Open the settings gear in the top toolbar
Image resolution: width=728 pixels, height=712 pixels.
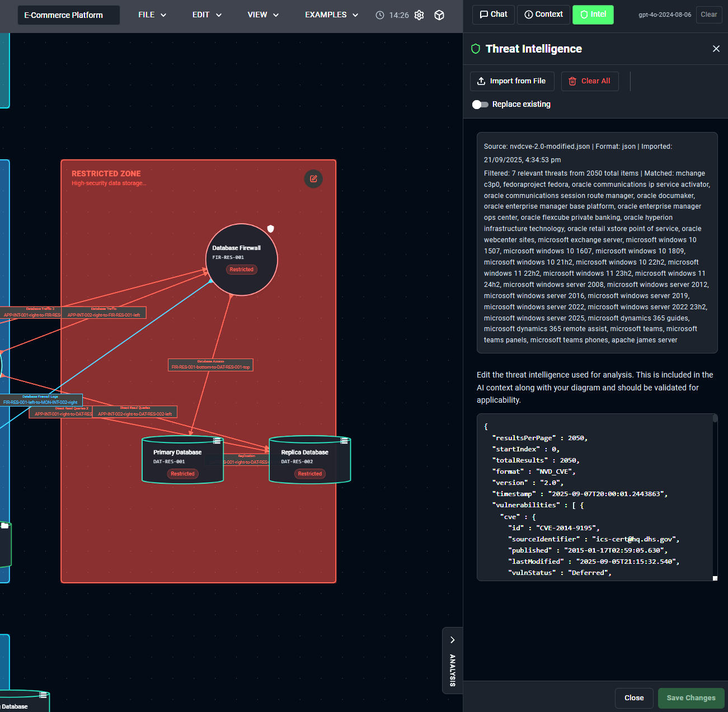pos(419,15)
